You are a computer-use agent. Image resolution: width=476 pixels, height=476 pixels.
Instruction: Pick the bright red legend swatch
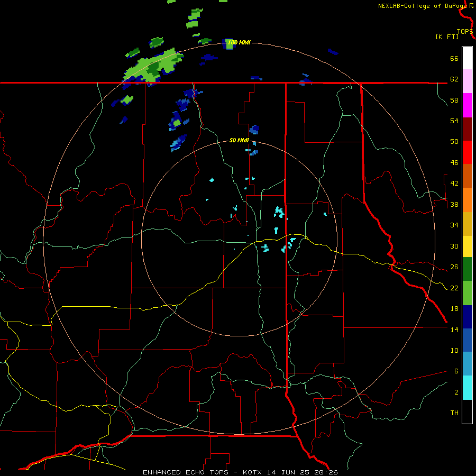click(467, 152)
